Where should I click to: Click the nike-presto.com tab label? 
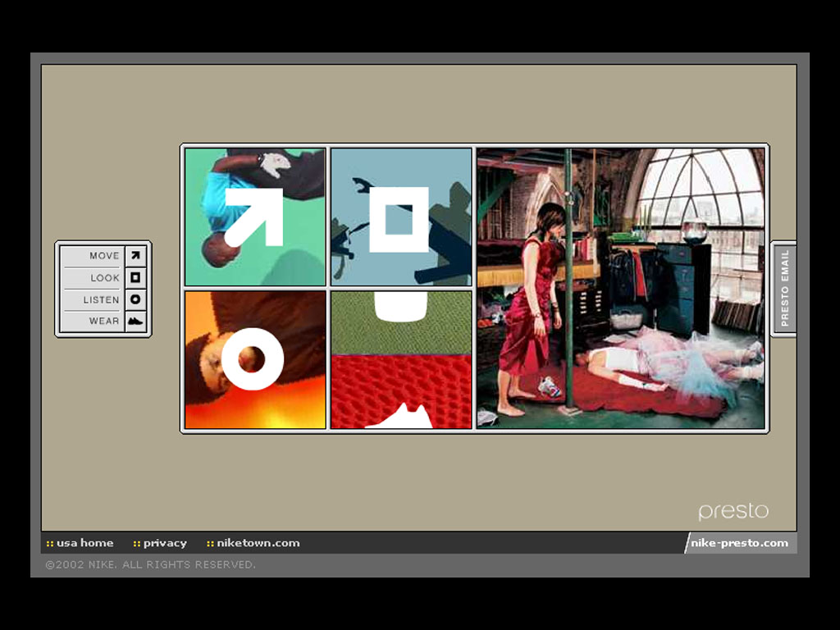click(x=739, y=543)
